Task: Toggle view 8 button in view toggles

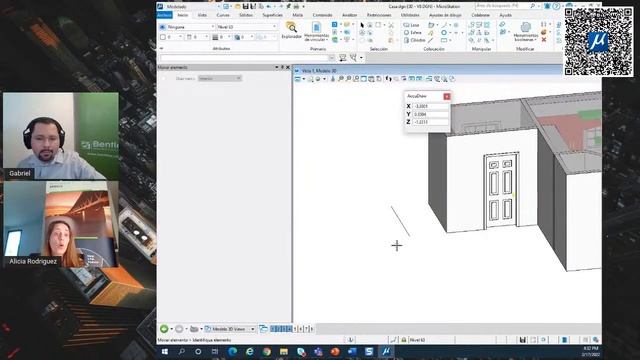Action: [x=312, y=329]
